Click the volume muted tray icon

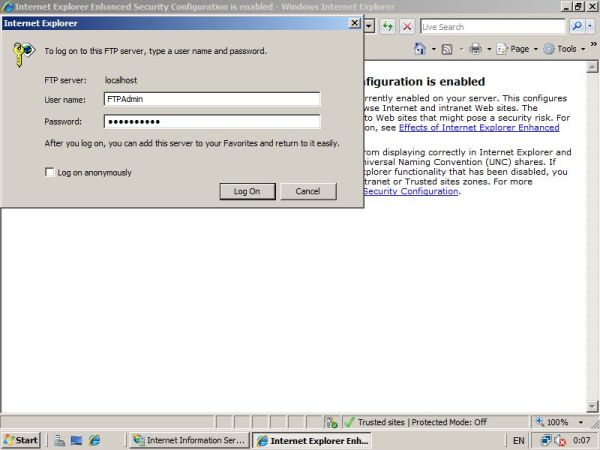(560, 440)
